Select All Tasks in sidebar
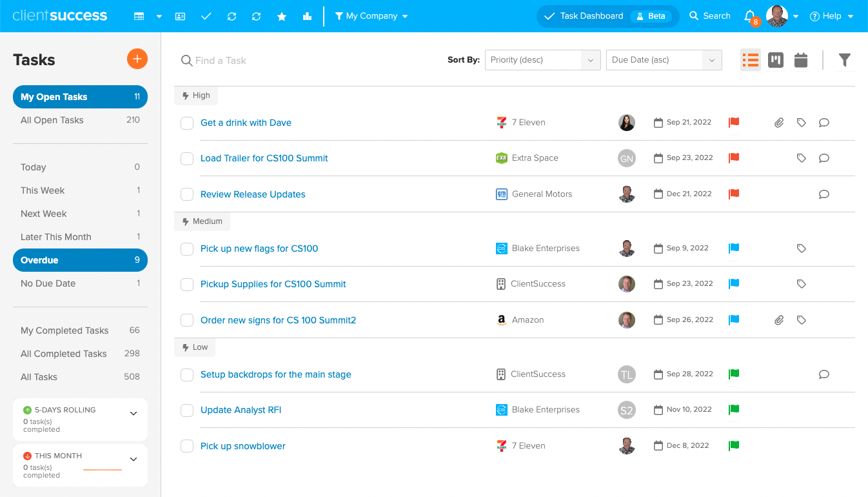The height and width of the screenshot is (497, 868). pos(80,377)
